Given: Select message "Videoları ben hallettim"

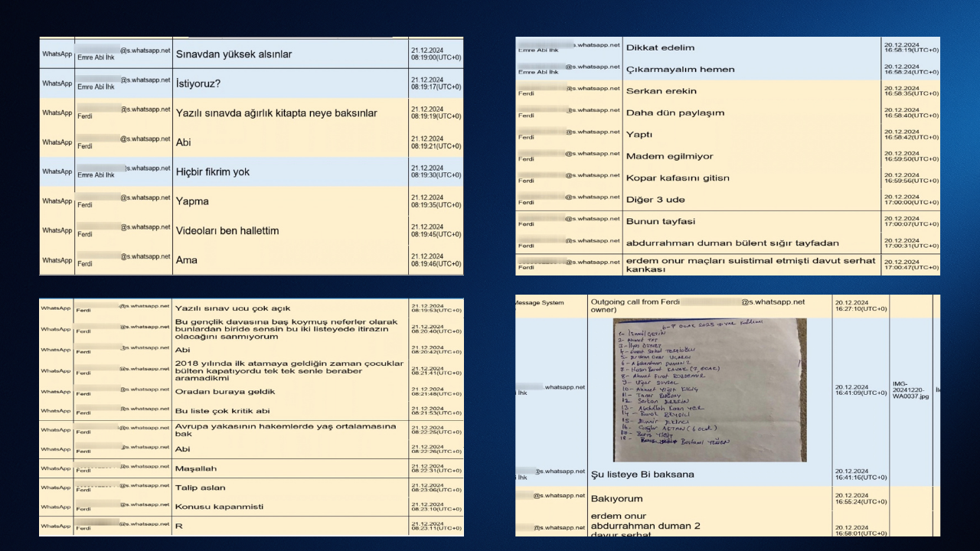Looking at the screenshot, I should click(x=227, y=231).
